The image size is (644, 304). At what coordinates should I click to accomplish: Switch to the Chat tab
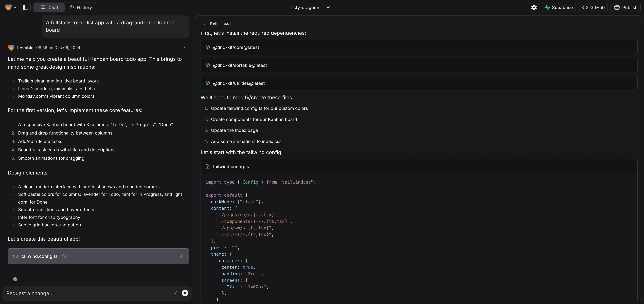coord(49,8)
